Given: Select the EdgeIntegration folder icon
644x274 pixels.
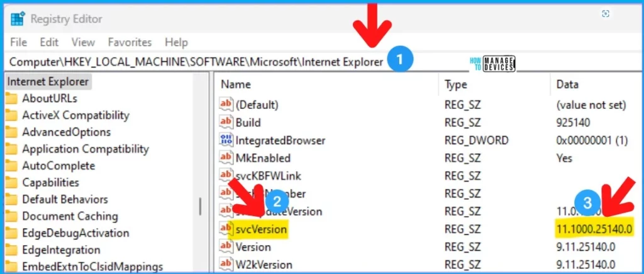Looking at the screenshot, I should coord(11,250).
